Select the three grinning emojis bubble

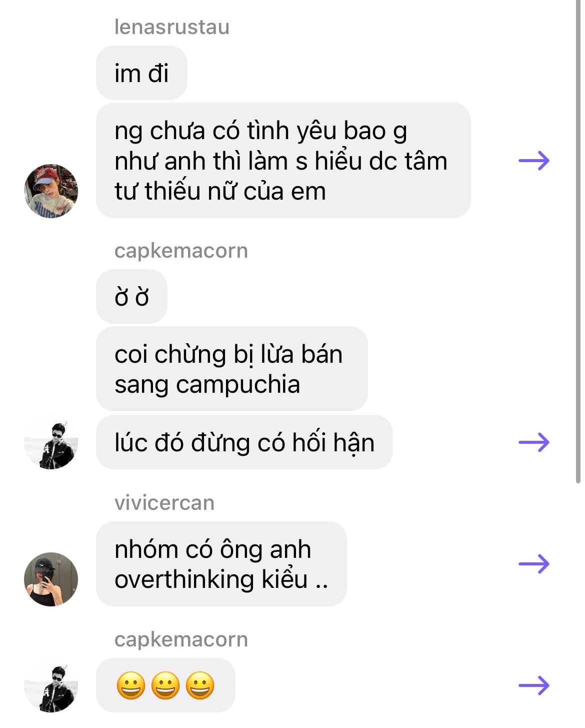click(165, 685)
